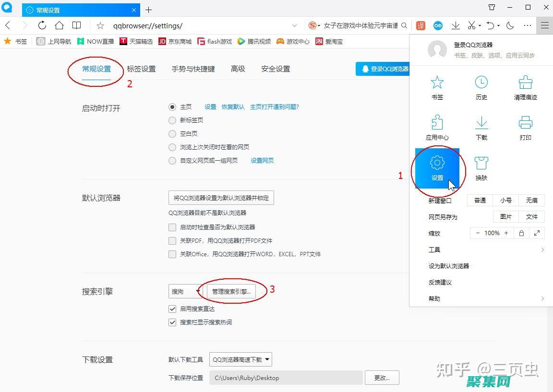The width and height of the screenshot is (553, 392).
Task: Go back with the back arrow
Action: [x=9, y=25]
